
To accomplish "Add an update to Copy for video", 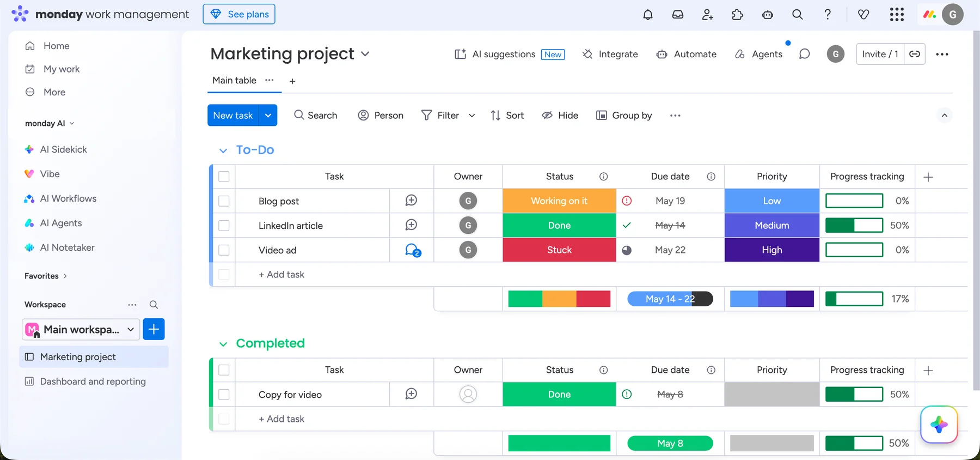I will pyautogui.click(x=411, y=394).
